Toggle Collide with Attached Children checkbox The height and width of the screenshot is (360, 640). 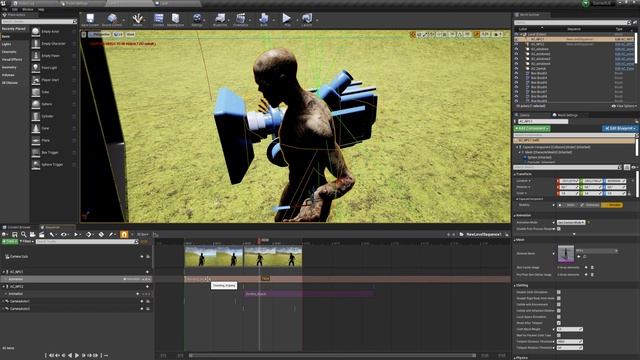pos(559,310)
